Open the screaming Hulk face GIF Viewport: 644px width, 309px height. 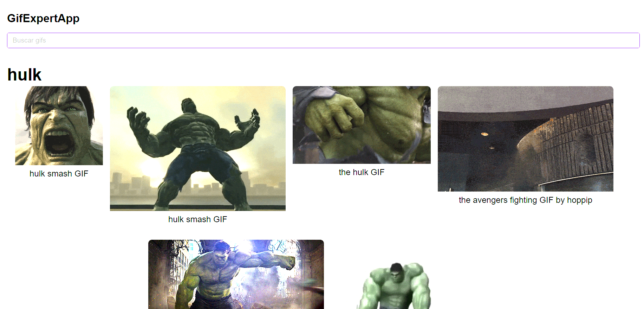59,125
